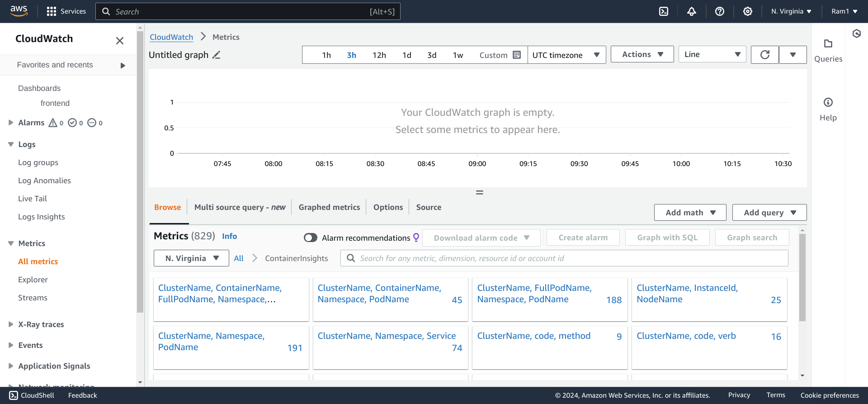Select the 12h time range
The width and height of the screenshot is (868, 404).
click(379, 55)
